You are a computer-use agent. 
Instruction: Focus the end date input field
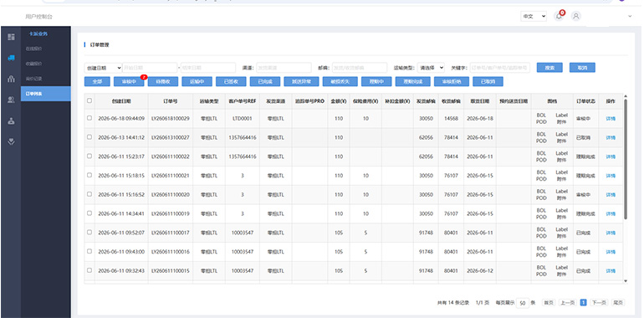[x=208, y=68]
